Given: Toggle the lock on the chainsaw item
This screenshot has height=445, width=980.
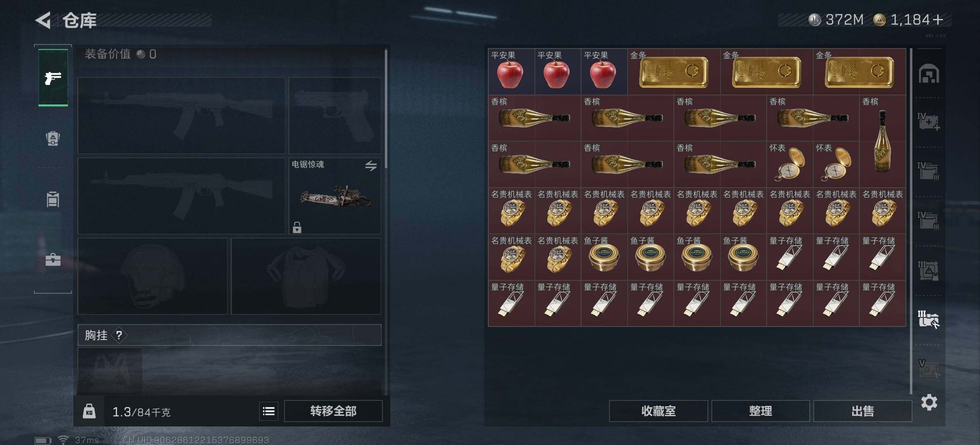Looking at the screenshot, I should click(x=297, y=227).
